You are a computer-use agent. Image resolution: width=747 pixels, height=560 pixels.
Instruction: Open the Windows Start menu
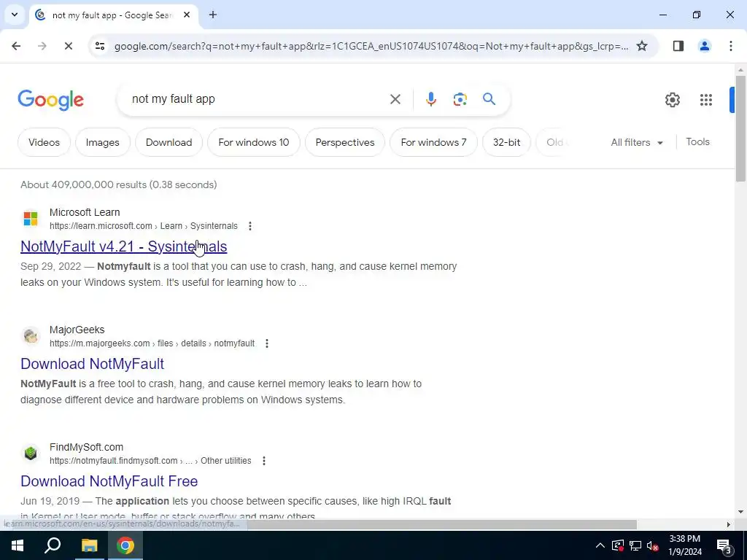(18, 545)
